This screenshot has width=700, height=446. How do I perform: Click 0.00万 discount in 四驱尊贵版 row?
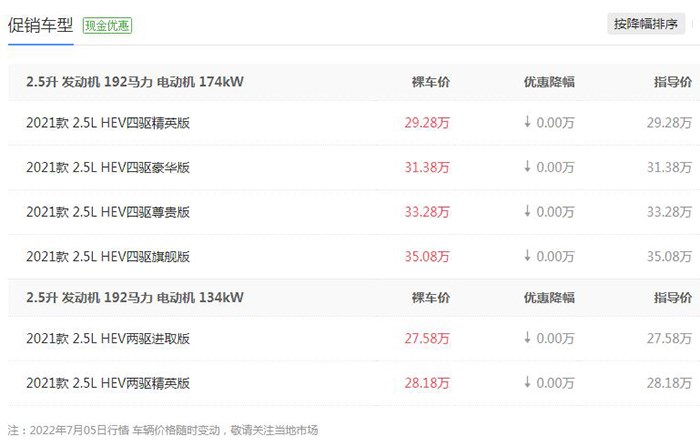555,212
